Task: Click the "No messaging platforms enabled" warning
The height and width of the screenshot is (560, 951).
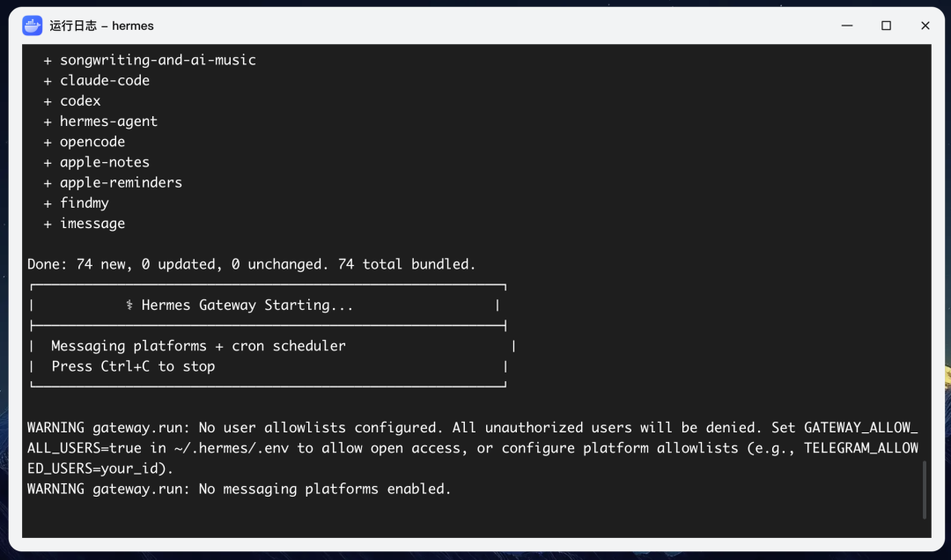Action: coord(239,489)
